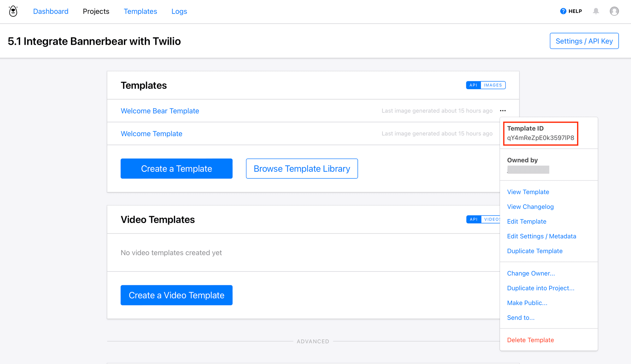Screen dimensions: 631x364
Task: Select Edit Template from context menu
Action: (x=527, y=221)
